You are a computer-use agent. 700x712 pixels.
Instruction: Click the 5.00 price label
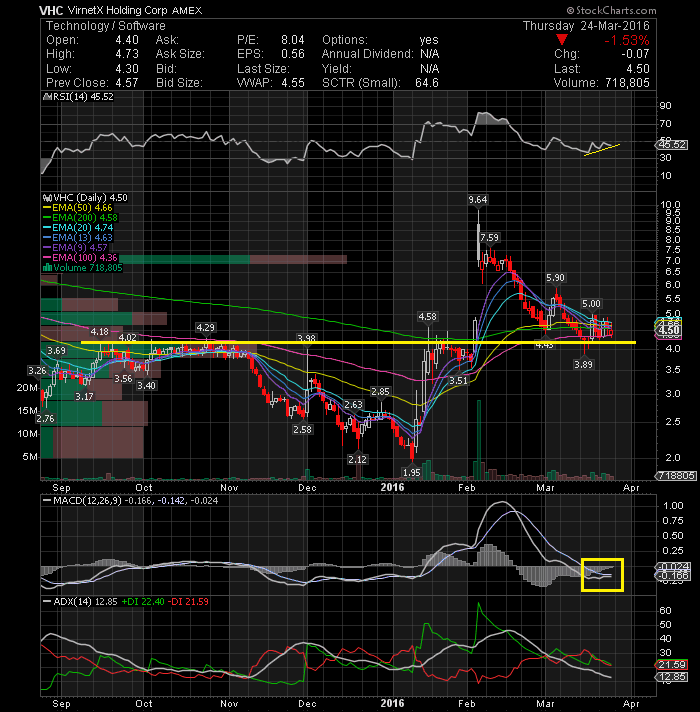(x=591, y=304)
